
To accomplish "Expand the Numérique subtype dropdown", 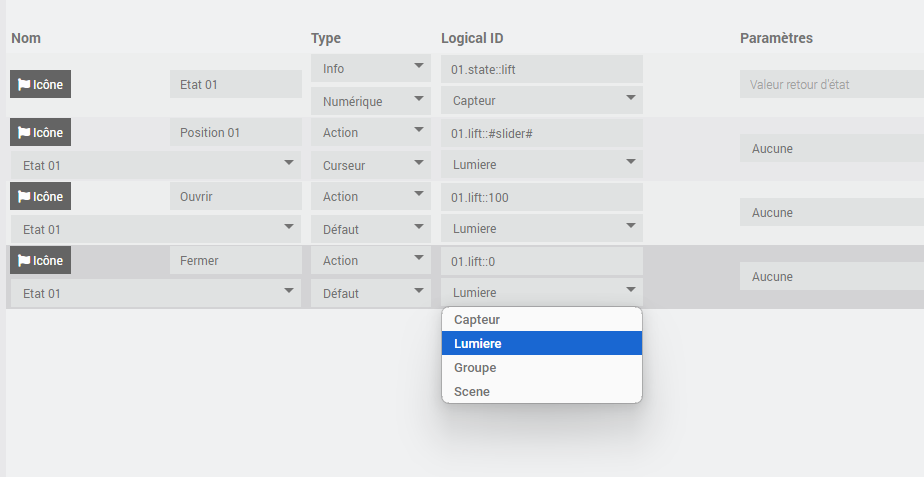I will click(370, 101).
